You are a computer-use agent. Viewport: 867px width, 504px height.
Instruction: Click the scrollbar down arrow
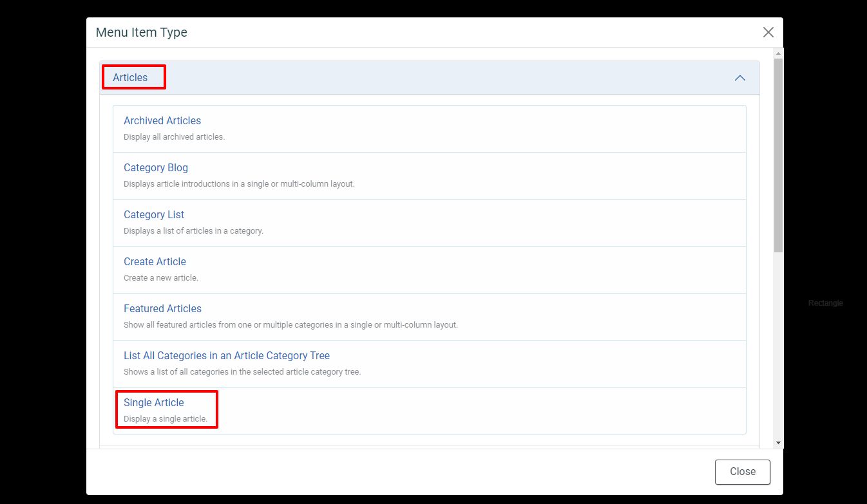click(x=779, y=443)
